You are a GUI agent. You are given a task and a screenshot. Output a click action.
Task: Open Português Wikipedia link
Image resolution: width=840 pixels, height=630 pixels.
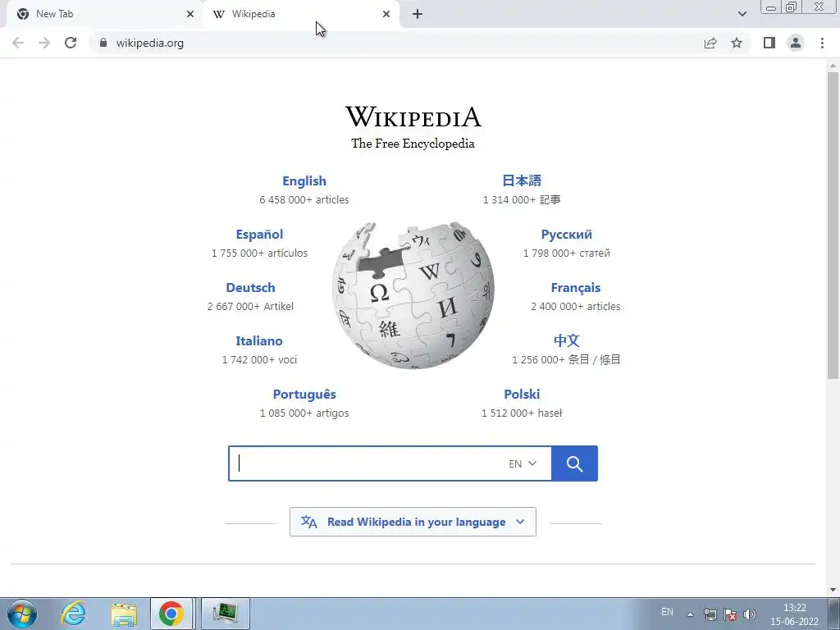pyautogui.click(x=304, y=395)
